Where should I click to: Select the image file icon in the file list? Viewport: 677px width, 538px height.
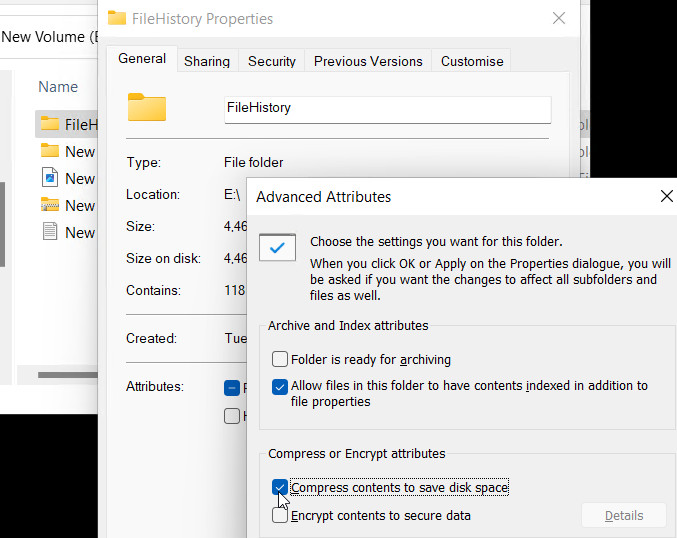[x=50, y=178]
